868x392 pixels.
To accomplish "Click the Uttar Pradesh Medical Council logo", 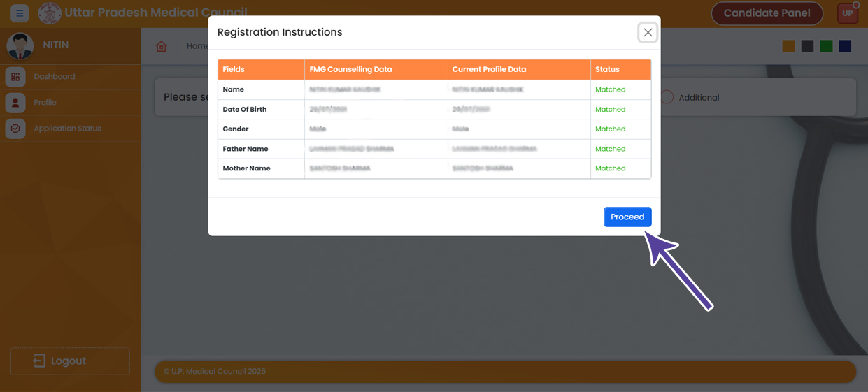I will (x=50, y=13).
